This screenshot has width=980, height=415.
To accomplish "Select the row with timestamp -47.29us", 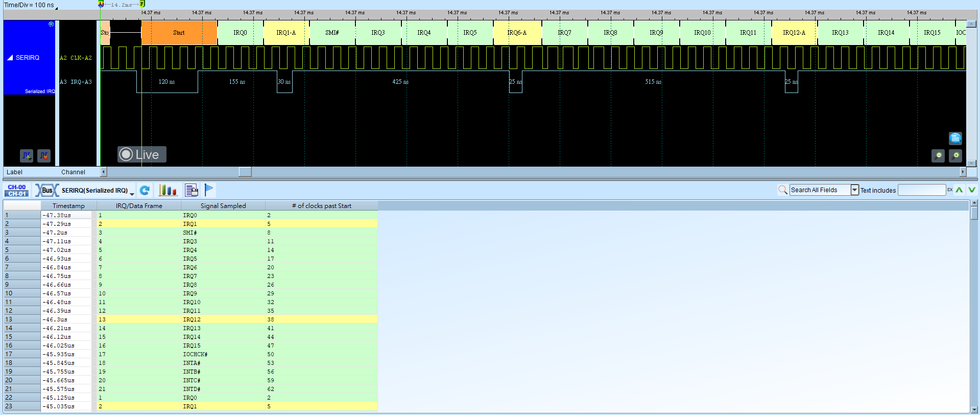I will (190, 224).
